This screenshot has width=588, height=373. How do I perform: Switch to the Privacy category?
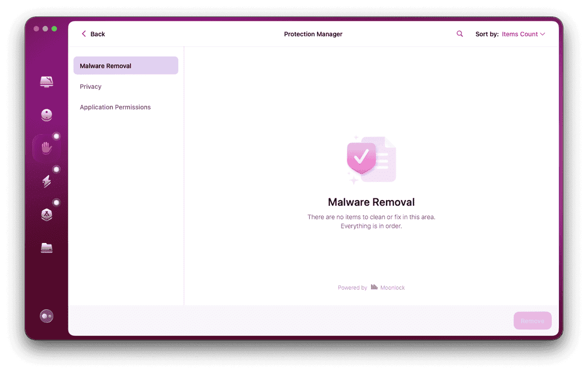click(90, 86)
